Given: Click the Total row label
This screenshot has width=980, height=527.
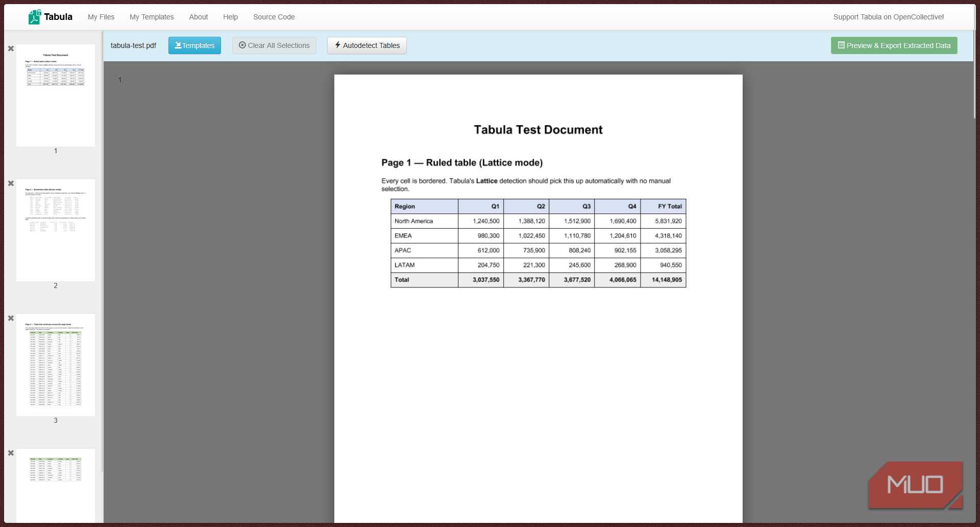Looking at the screenshot, I should tap(402, 280).
